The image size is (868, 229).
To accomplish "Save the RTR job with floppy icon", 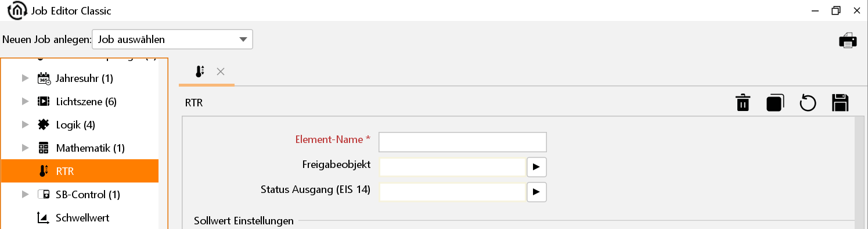I will pos(840,103).
